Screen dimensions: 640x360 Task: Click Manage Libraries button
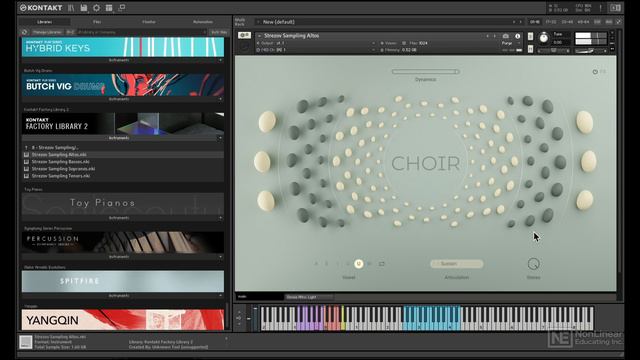tap(47, 32)
